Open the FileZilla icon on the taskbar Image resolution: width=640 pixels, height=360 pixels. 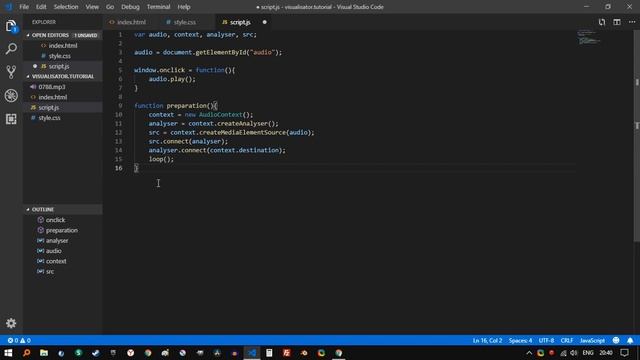pos(287,353)
